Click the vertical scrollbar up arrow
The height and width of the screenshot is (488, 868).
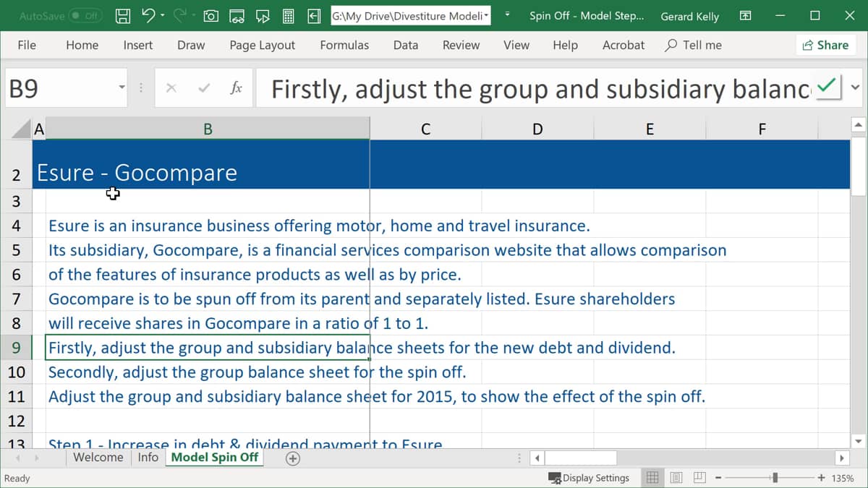click(859, 126)
